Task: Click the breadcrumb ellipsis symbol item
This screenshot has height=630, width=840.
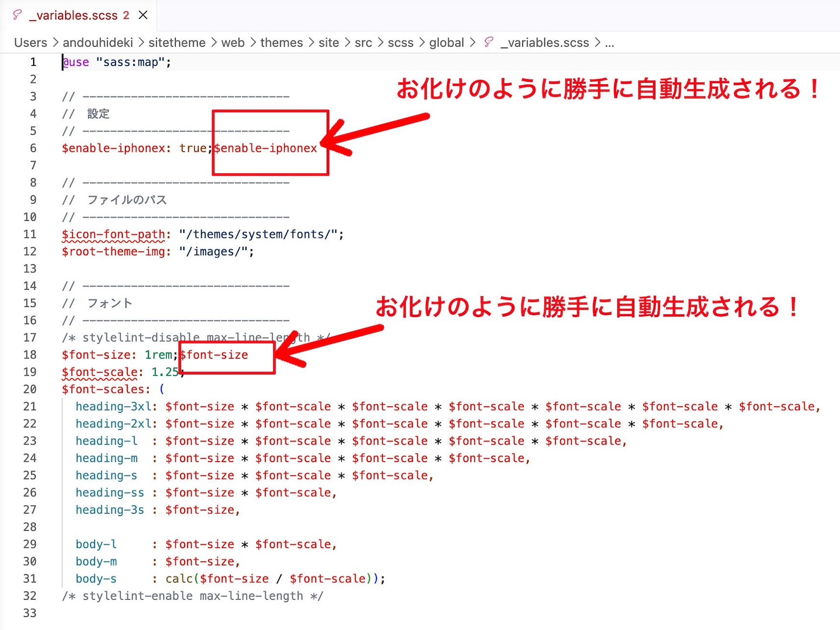Action: pos(609,43)
